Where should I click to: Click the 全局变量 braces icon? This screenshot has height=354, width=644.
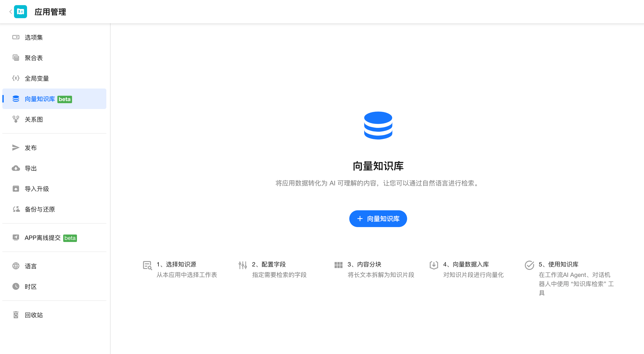16,78
